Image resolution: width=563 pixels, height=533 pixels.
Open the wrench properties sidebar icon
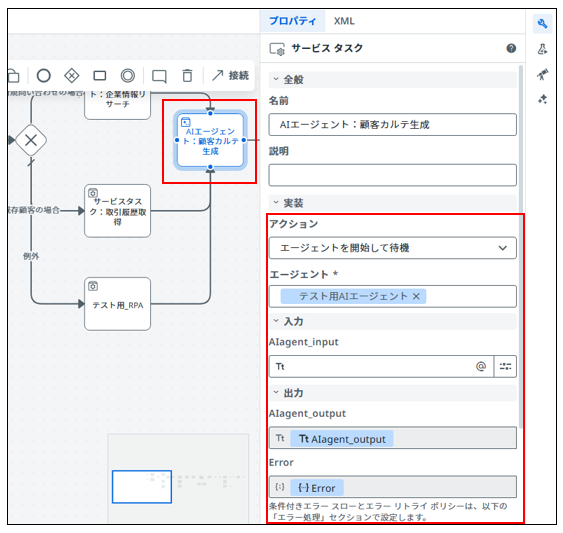coord(542,24)
